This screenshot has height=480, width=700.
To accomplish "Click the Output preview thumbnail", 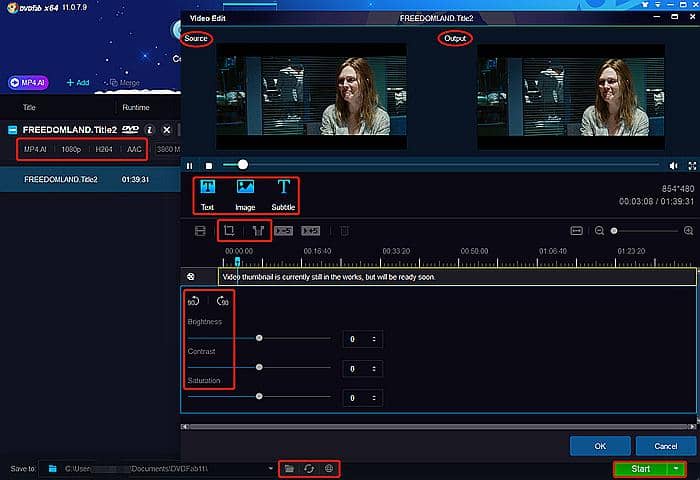I will (x=571, y=96).
